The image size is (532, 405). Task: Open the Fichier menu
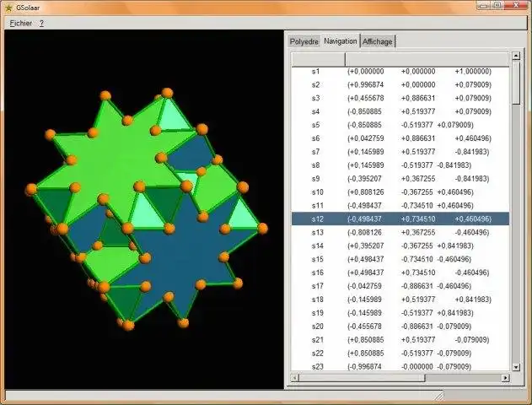21,24
